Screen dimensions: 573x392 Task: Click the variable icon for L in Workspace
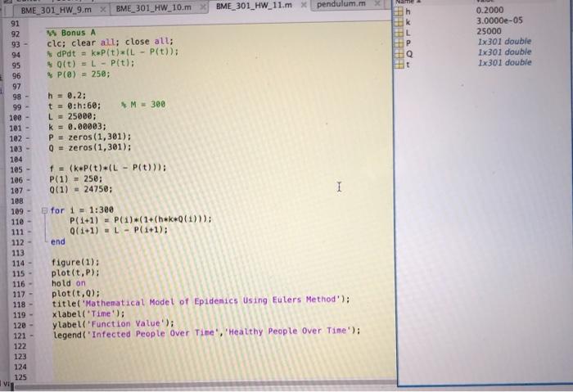(399, 33)
